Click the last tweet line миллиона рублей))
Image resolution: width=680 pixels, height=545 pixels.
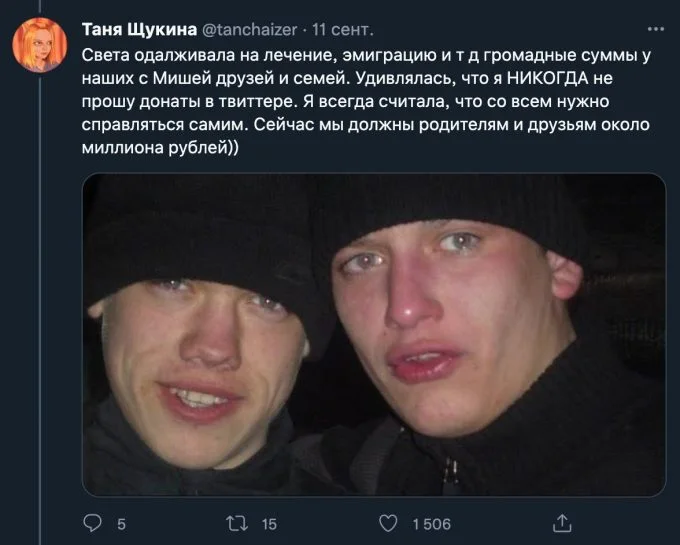point(160,148)
